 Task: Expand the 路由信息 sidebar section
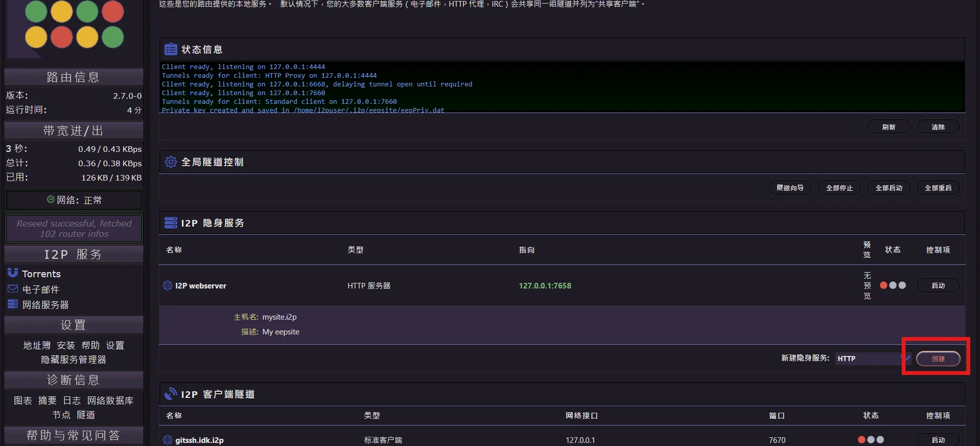coord(74,77)
